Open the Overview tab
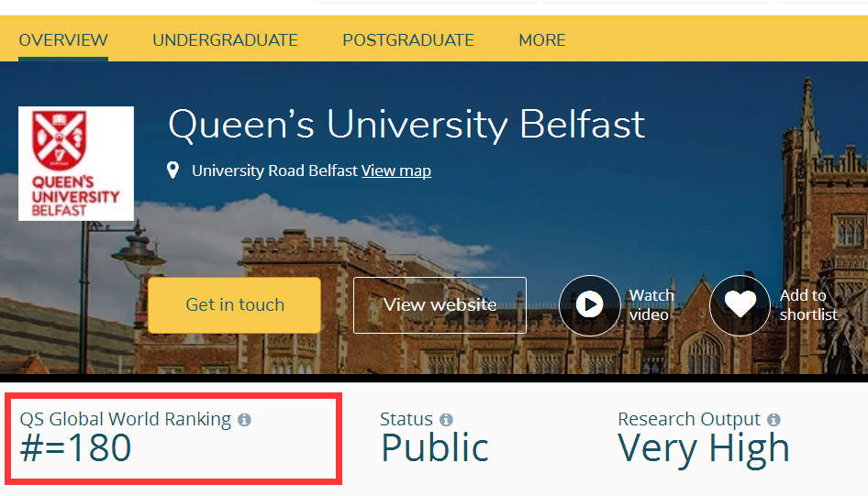 pos(63,40)
